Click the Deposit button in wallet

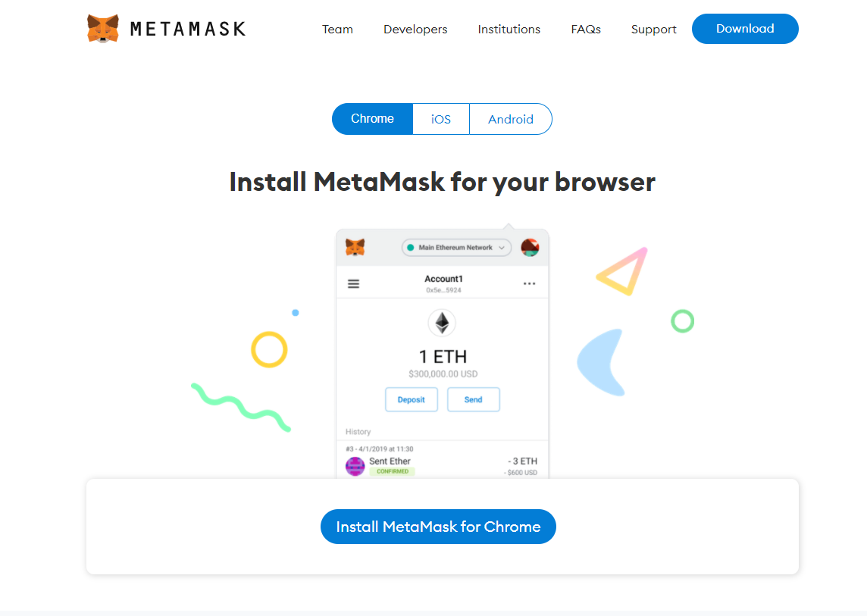(412, 399)
